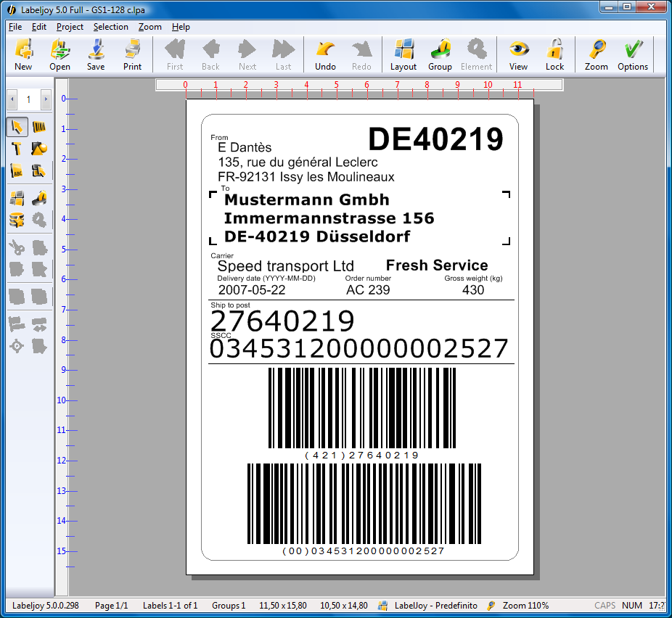Click previous page arrow beside page number

point(12,99)
